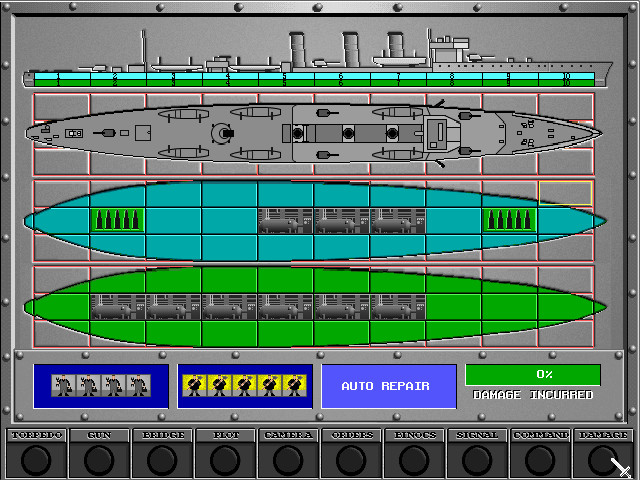The image size is (640, 480).
Task: Pick the rightmost yellow fire crewman
Action: [294, 385]
